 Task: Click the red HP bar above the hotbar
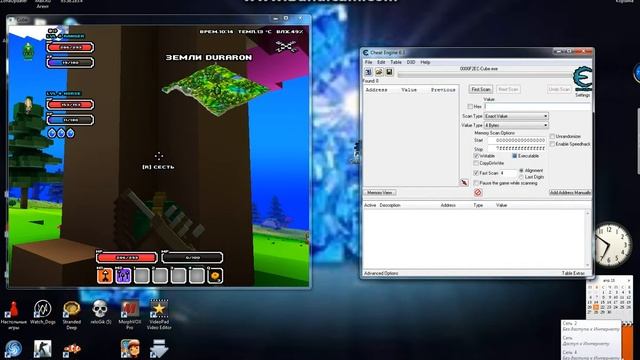click(127, 258)
